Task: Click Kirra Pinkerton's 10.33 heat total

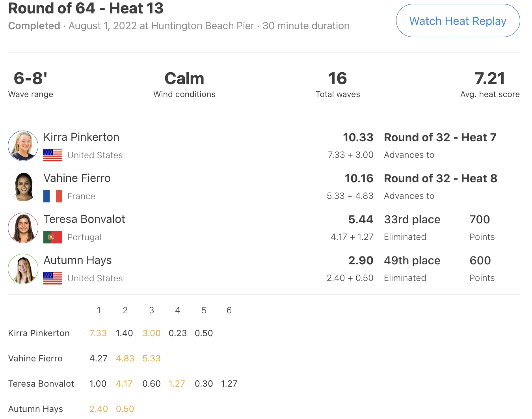Action: [x=358, y=137]
